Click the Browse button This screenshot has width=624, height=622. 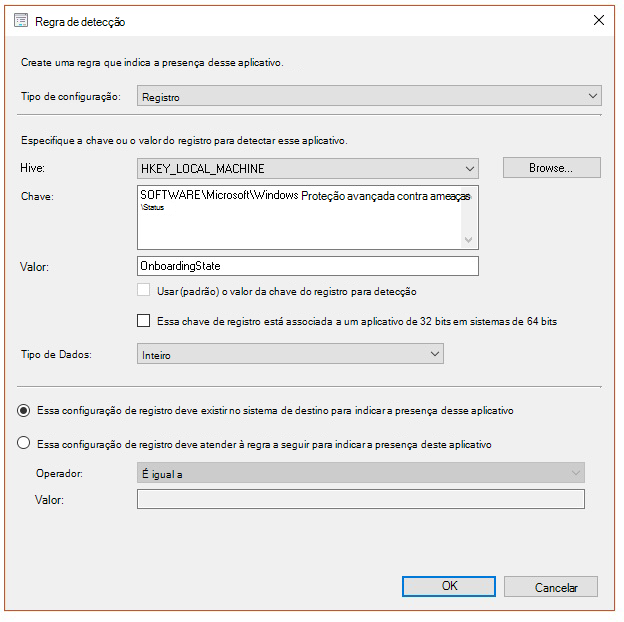click(551, 168)
